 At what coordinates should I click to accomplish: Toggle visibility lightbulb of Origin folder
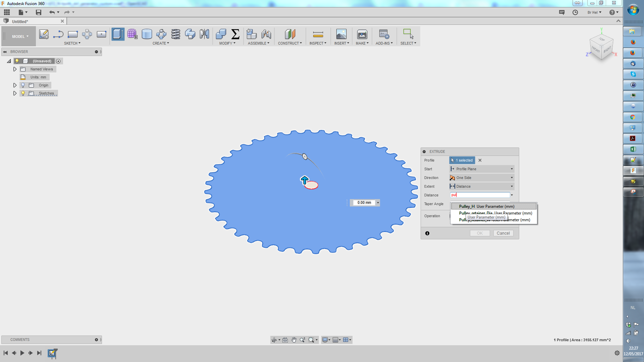(23, 85)
